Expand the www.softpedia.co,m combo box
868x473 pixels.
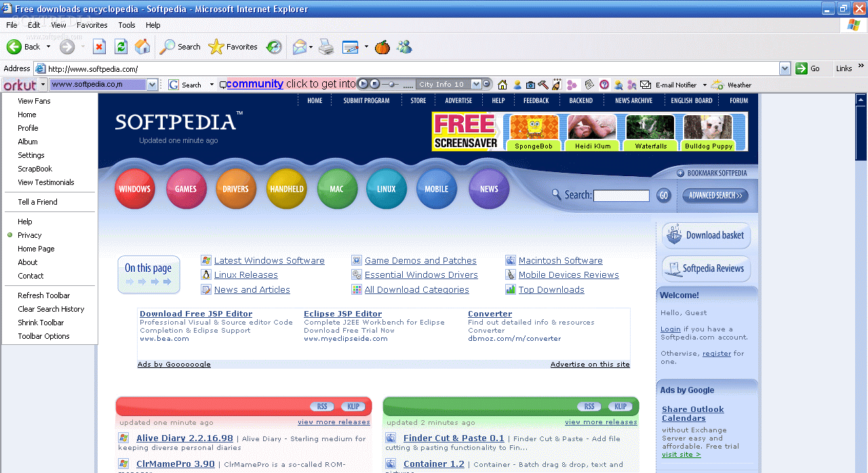click(x=153, y=85)
